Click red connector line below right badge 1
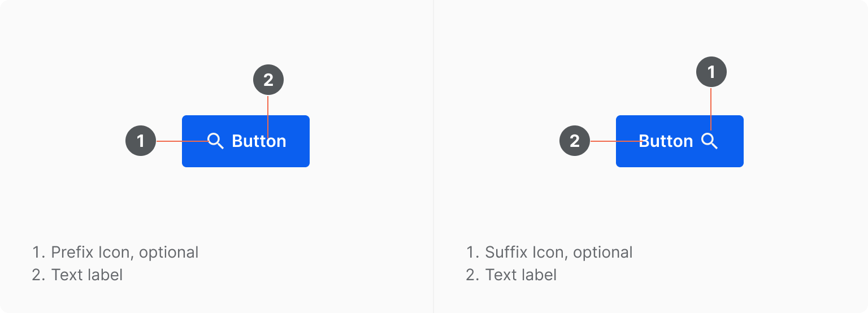The image size is (868, 313). pos(711,108)
